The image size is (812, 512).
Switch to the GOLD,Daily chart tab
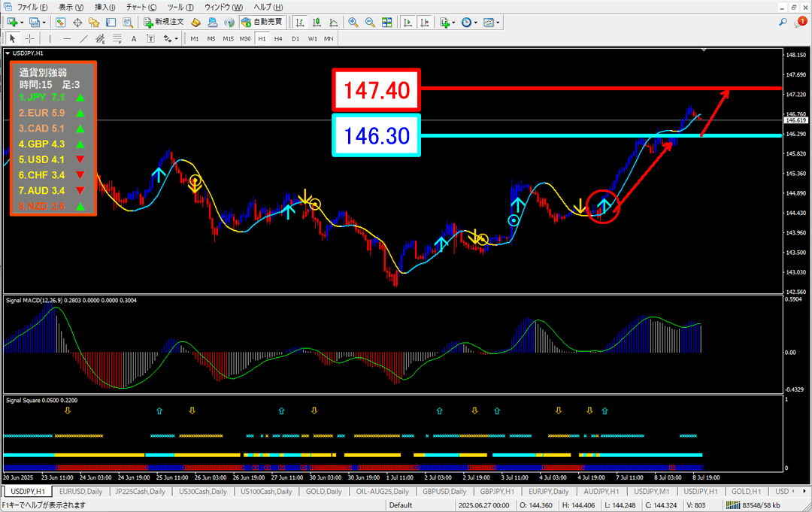click(x=323, y=491)
